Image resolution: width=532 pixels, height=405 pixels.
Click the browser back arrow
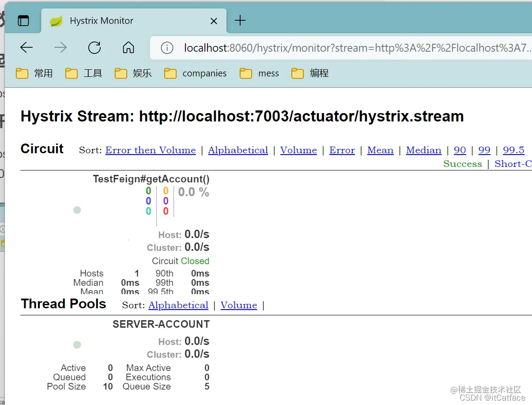click(x=26, y=48)
